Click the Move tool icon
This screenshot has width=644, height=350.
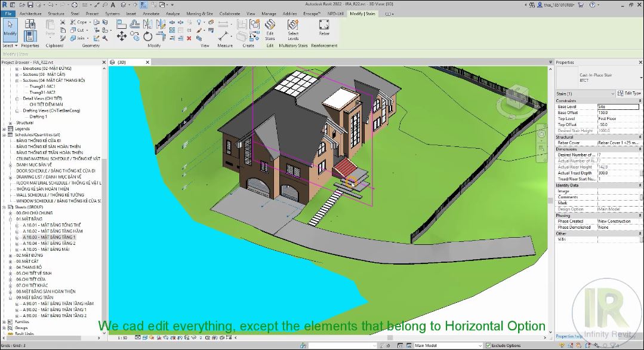pyautogui.click(x=121, y=36)
